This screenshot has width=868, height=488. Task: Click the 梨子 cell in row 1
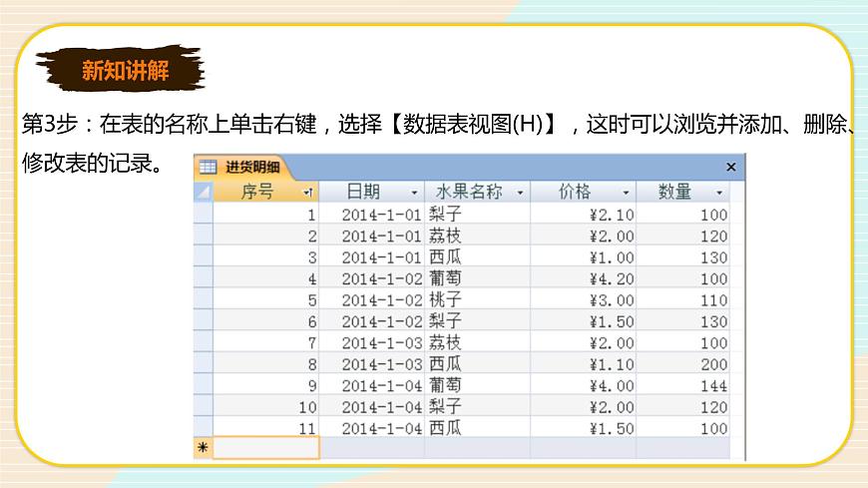tap(477, 214)
